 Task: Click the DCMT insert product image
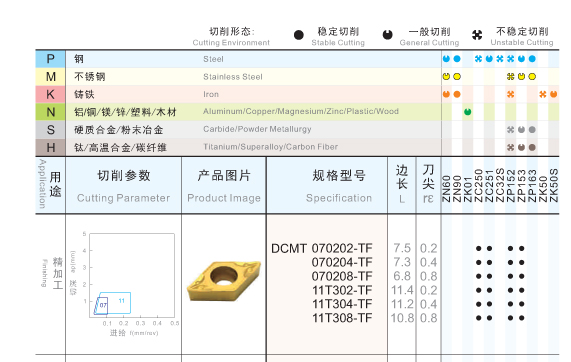pos(224,281)
